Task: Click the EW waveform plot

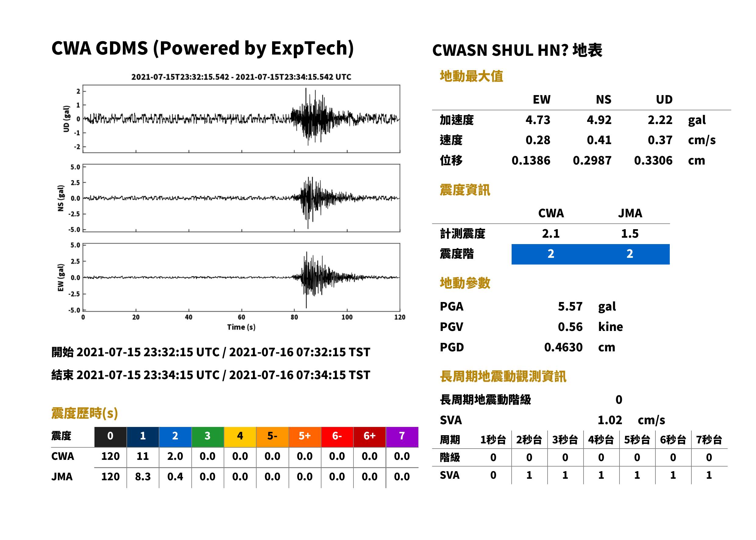Action: [x=241, y=277]
